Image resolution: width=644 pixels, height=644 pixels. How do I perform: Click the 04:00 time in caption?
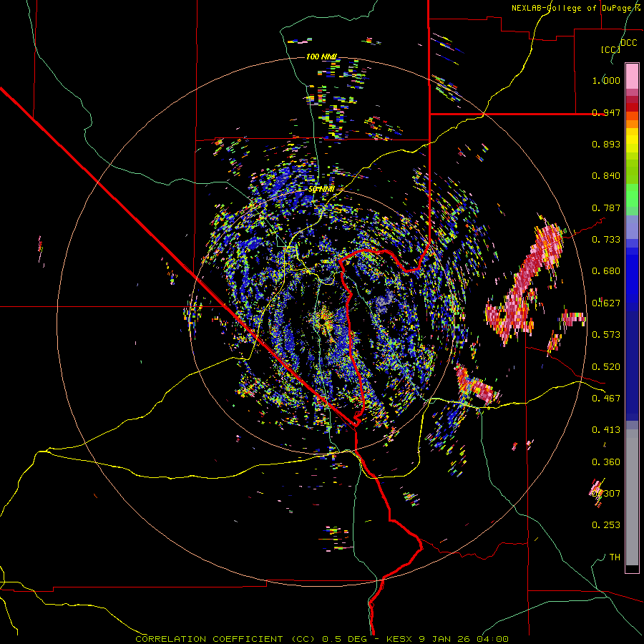(x=492, y=639)
